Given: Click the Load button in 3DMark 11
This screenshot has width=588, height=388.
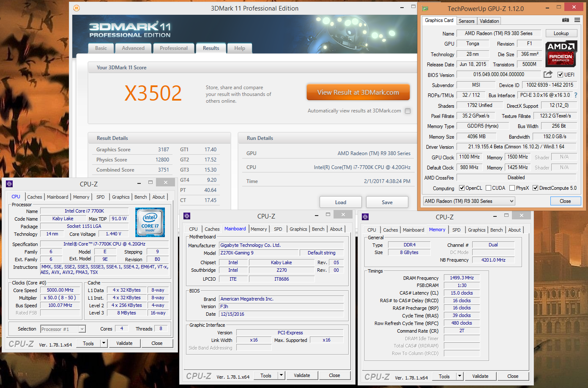Looking at the screenshot, I should click(341, 202).
